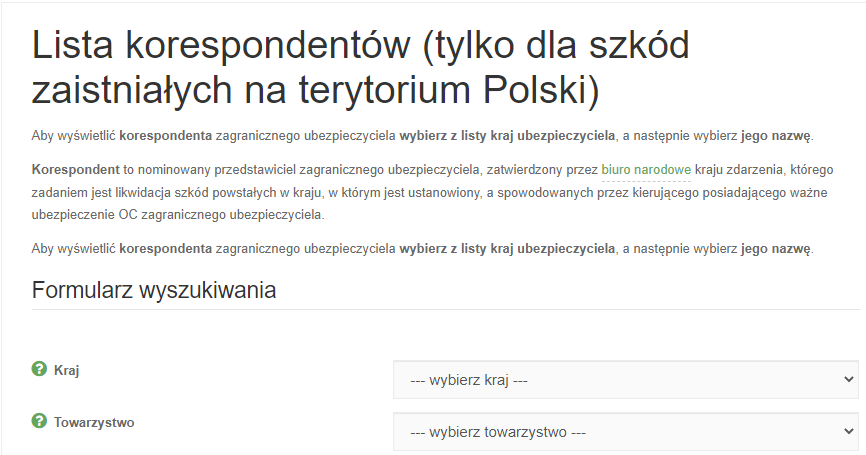Click the chevron arrow of the Kraj select box
Image resolution: width=866 pixels, height=455 pixels.
coord(849,379)
